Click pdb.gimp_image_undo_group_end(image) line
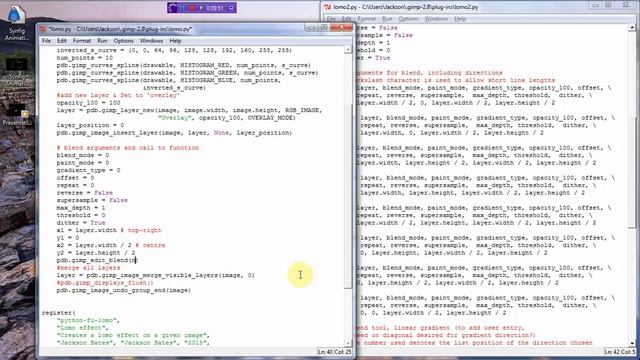The width and height of the screenshot is (640, 360). tap(123, 290)
